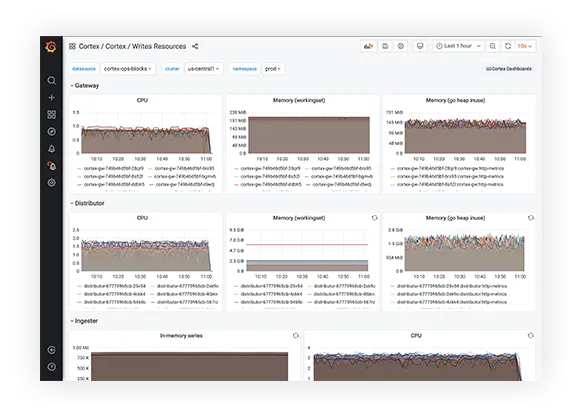
Task: Open the us-central1 cluster dropdown
Action: 203,69
